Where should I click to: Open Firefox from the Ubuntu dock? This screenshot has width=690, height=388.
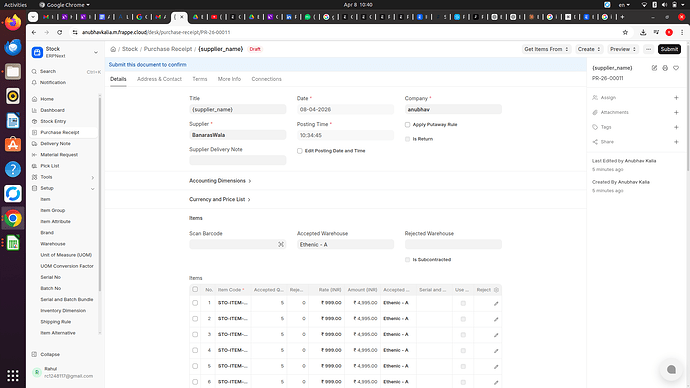(x=13, y=22)
